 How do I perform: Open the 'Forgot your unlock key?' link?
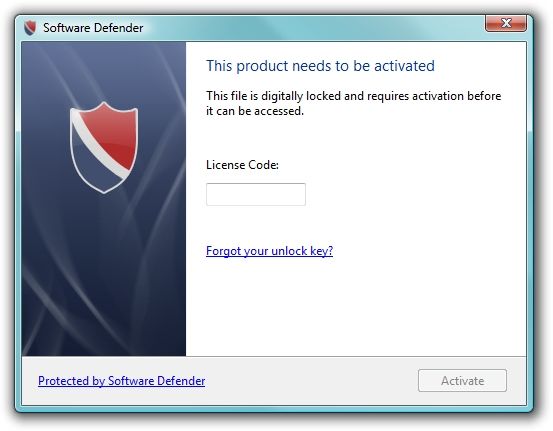[269, 251]
